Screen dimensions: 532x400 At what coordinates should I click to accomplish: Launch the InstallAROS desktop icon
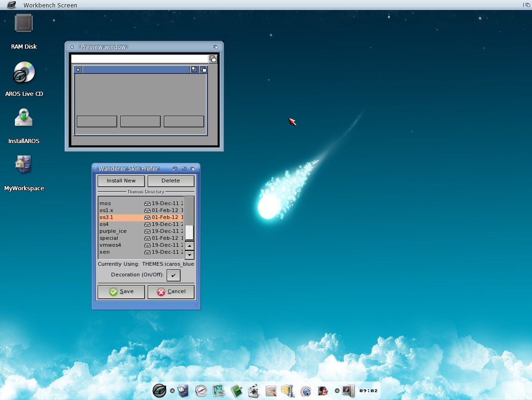pyautogui.click(x=24, y=118)
